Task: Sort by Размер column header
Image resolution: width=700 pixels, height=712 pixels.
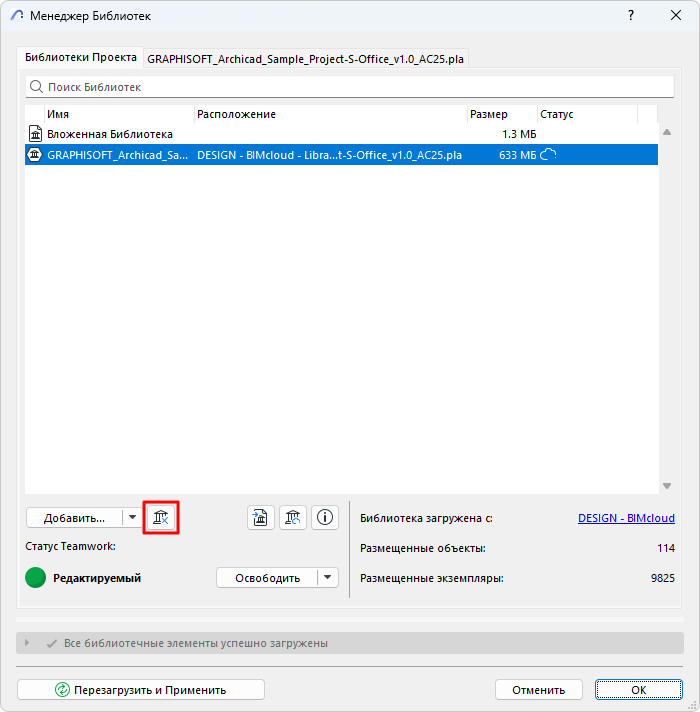Action: [502, 114]
